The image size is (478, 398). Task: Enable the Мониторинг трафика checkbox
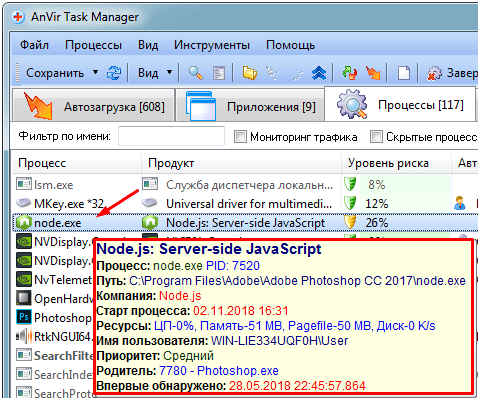click(240, 136)
